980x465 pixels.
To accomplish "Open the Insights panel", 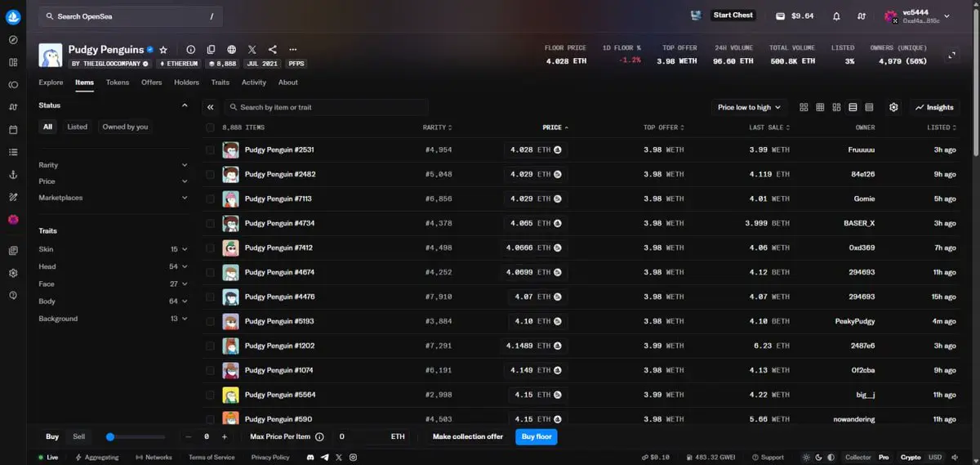I will coord(935,107).
